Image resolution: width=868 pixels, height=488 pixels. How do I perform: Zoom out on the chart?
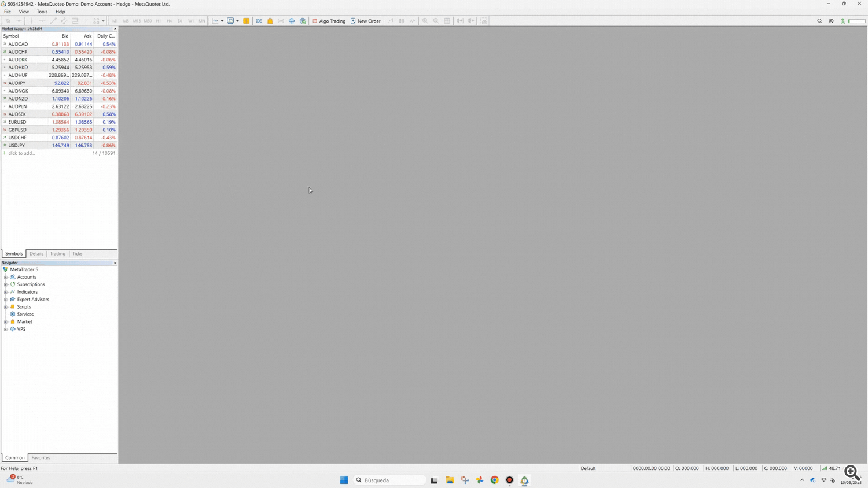[436, 21]
